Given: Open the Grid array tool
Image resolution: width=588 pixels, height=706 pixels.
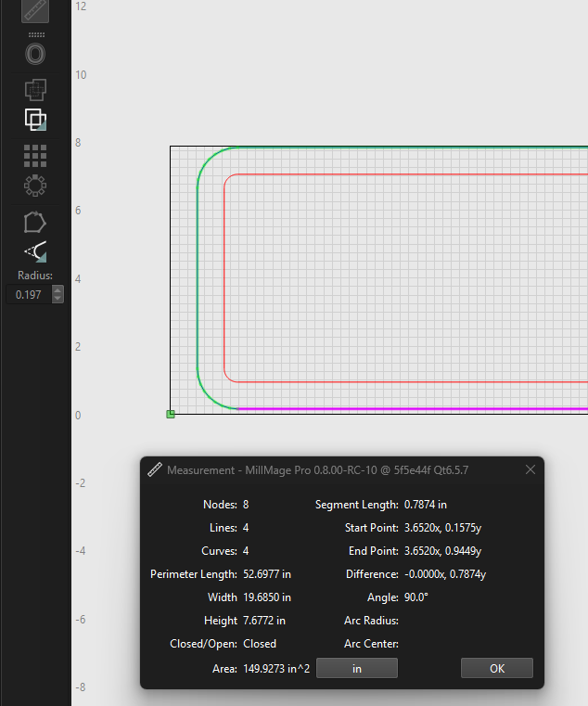Looking at the screenshot, I should (35, 155).
